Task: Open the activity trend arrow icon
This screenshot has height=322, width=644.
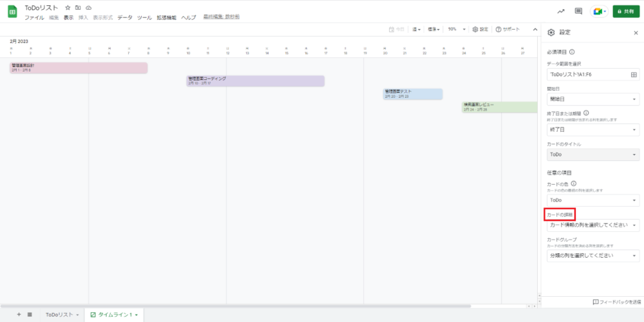Action: pyautogui.click(x=561, y=12)
